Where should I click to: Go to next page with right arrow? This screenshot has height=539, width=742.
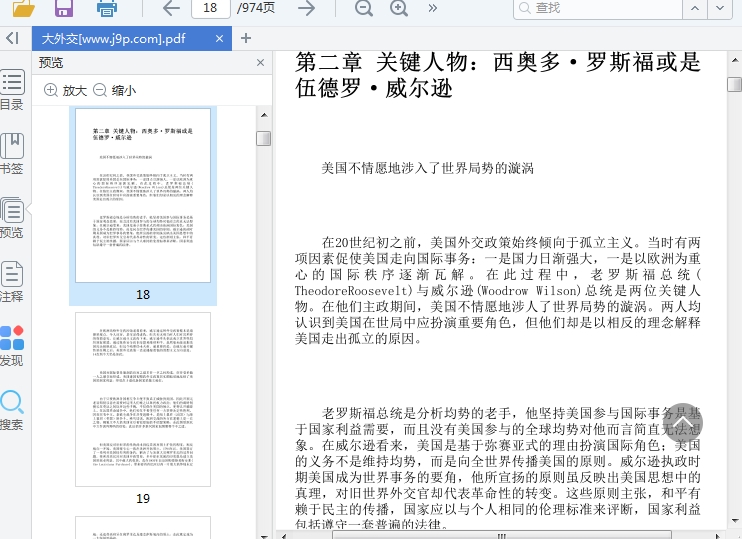pos(306,8)
